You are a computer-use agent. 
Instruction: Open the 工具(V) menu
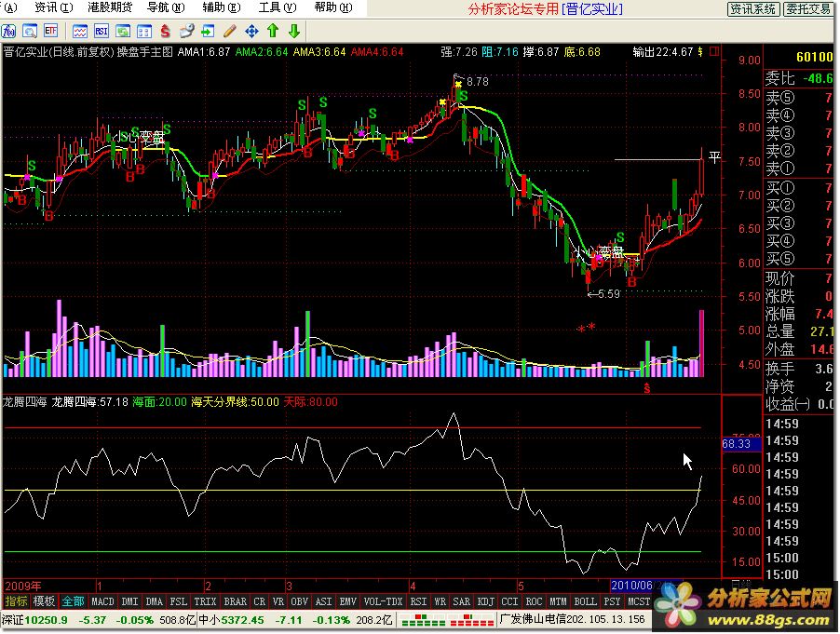(278, 7)
